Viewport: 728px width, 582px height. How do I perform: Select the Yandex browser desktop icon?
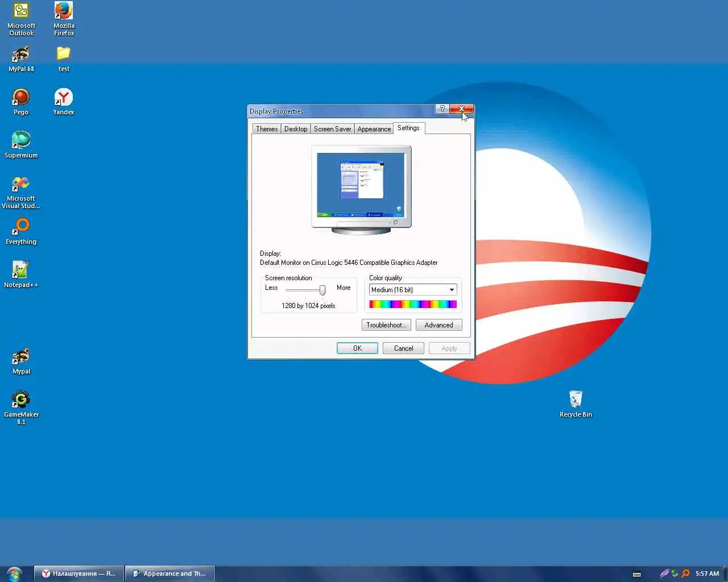point(64,102)
